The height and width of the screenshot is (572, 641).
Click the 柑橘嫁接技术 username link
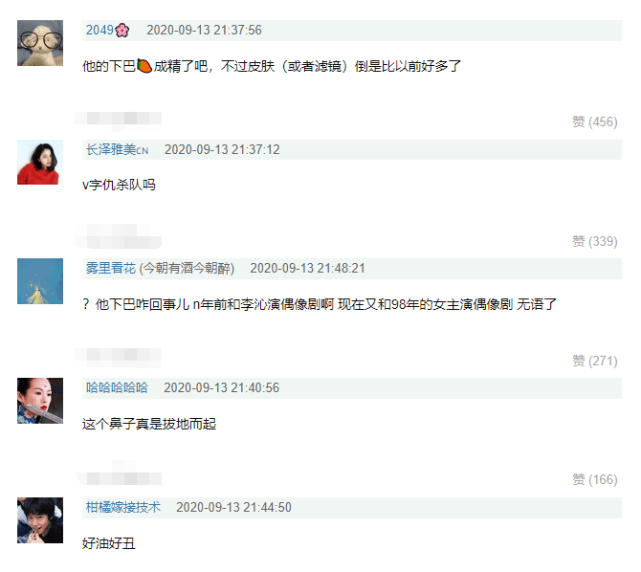tap(123, 507)
